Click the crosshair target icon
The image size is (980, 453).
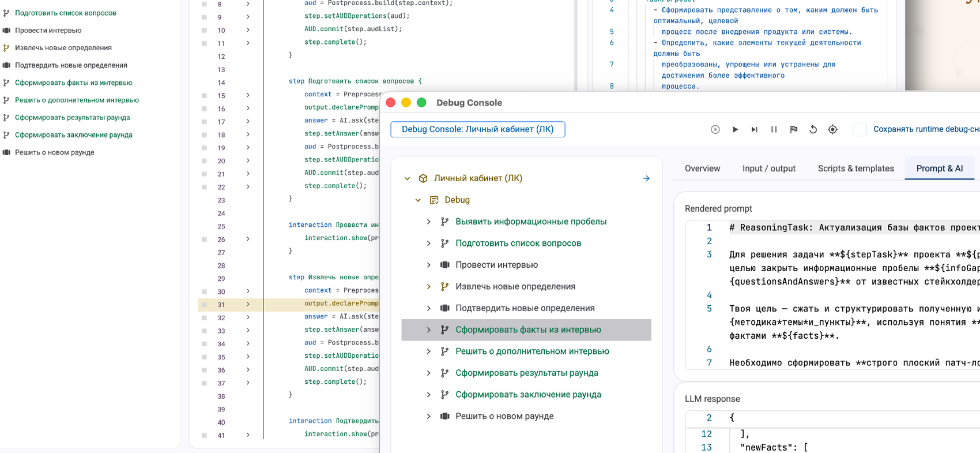click(x=832, y=129)
